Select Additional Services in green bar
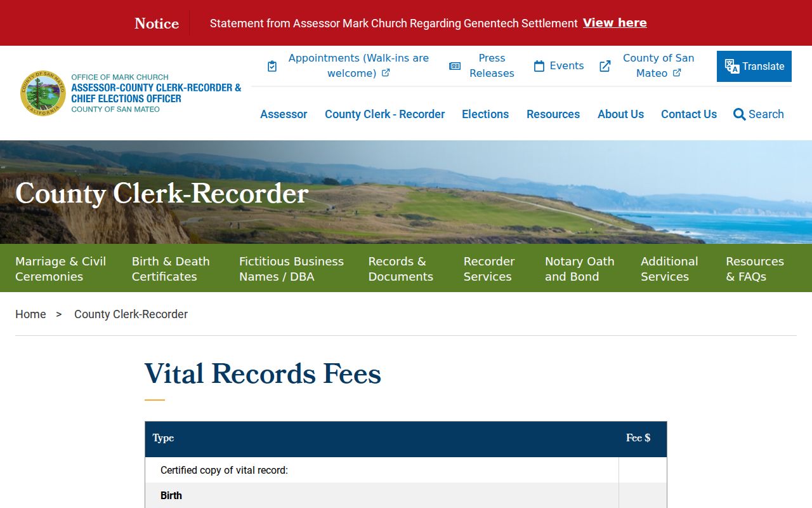Viewport: 812px width, 508px height. coord(669,269)
